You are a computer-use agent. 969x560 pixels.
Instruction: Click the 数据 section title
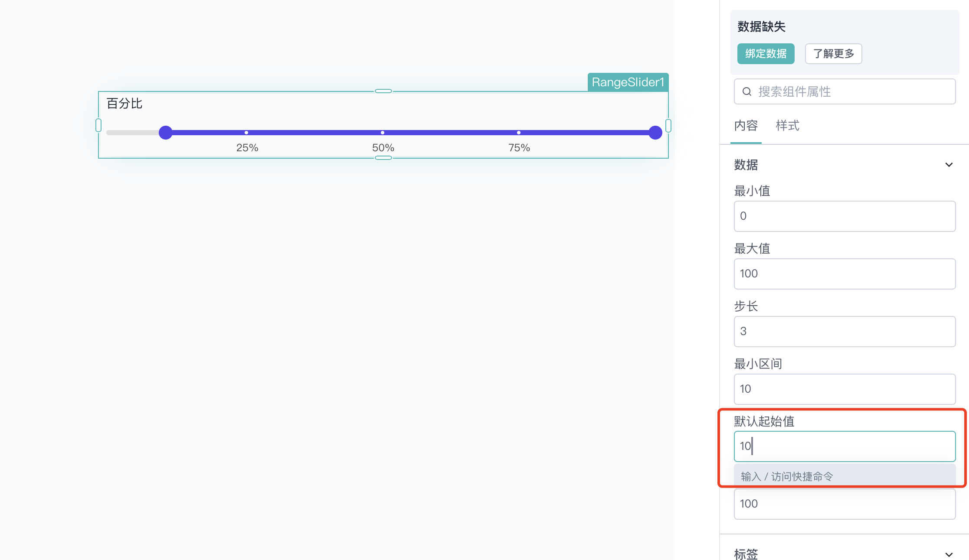coord(746,165)
